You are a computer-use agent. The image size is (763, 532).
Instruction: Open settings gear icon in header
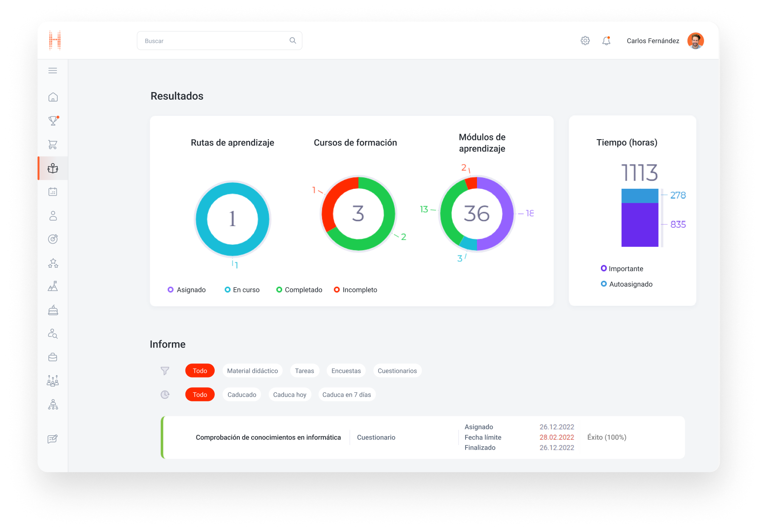pyautogui.click(x=585, y=41)
